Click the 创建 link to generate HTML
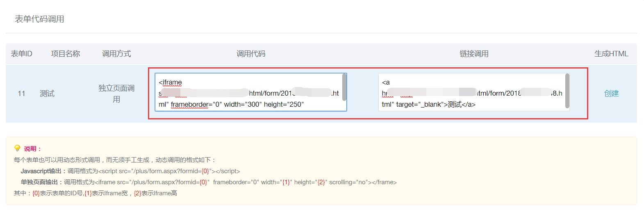The width and height of the screenshot is (644, 215). (611, 94)
